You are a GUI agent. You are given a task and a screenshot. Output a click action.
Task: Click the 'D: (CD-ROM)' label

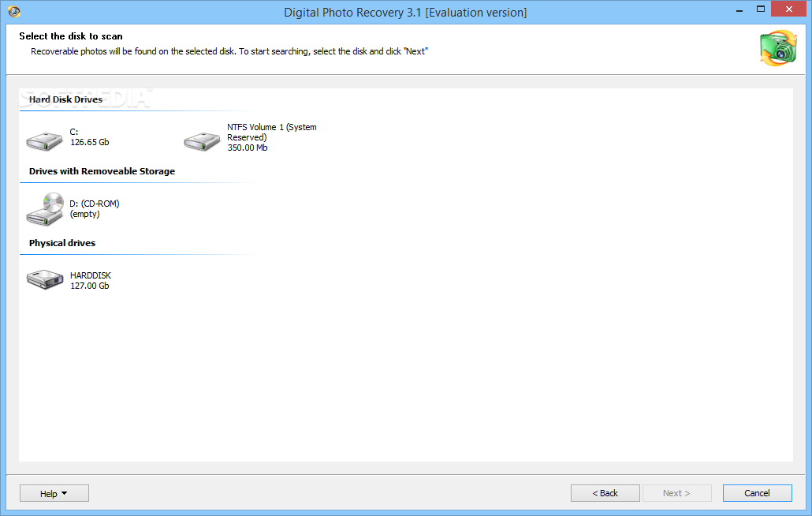click(95, 204)
